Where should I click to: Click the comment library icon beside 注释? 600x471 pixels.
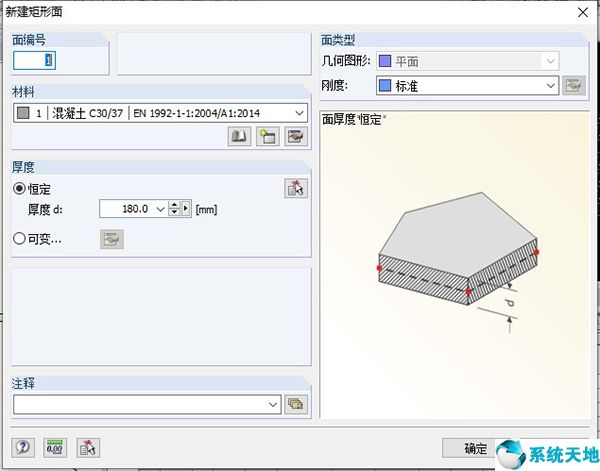click(x=295, y=404)
